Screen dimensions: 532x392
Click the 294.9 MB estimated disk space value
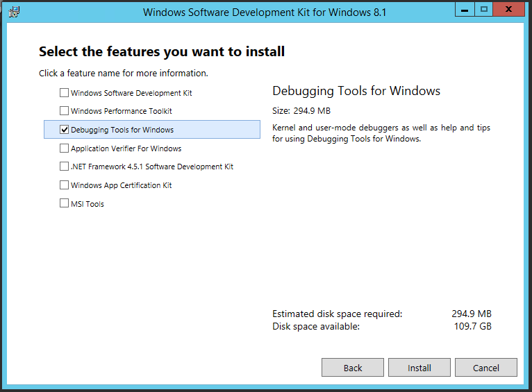pos(472,314)
